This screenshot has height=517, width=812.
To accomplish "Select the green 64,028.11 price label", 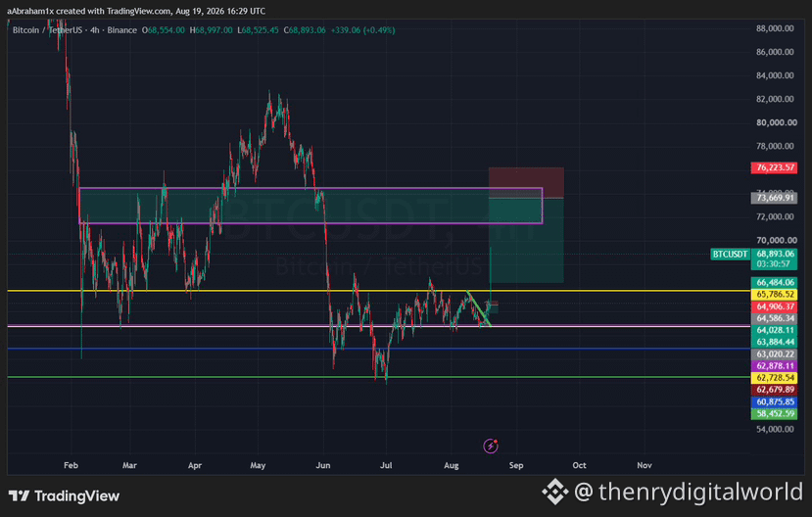I will (x=774, y=330).
